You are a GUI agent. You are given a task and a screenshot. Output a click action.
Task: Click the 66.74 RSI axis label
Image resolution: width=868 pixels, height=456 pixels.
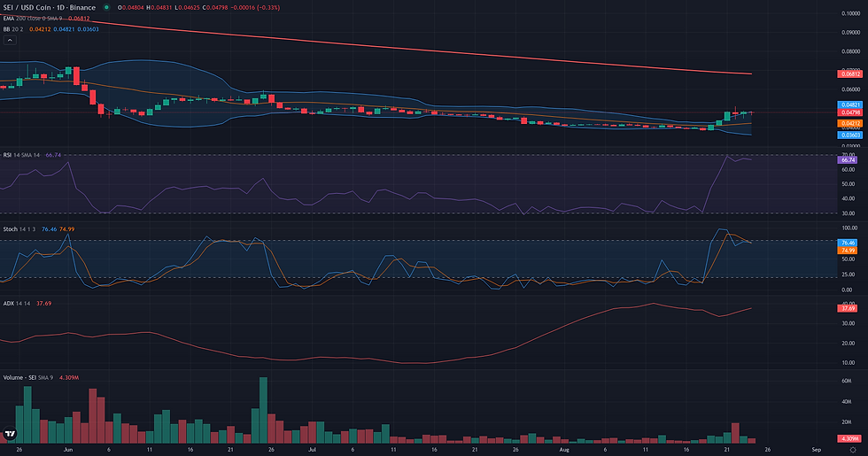click(849, 160)
